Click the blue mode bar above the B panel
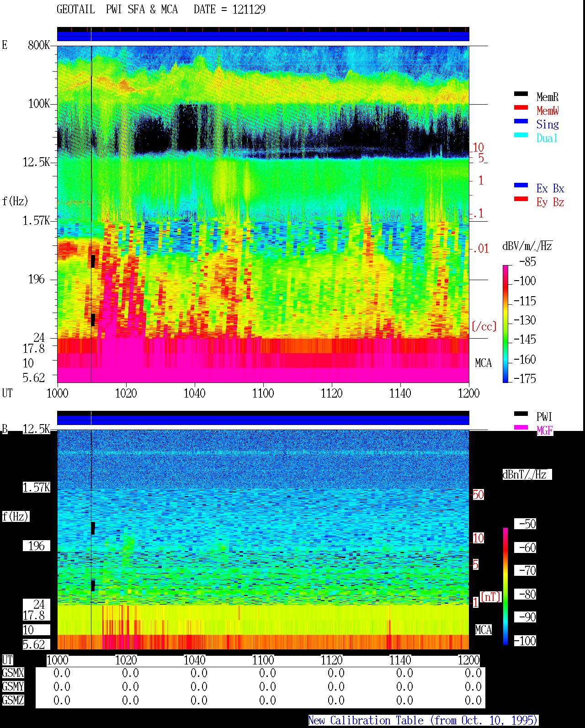The width and height of the screenshot is (585, 728). [x=263, y=420]
